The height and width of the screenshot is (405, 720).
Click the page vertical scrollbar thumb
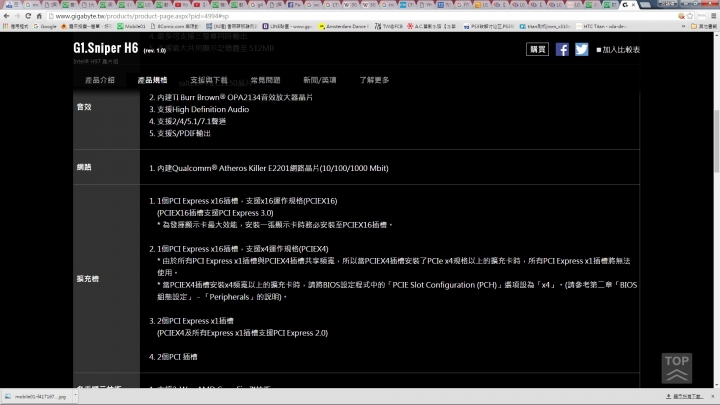pyautogui.click(x=716, y=141)
